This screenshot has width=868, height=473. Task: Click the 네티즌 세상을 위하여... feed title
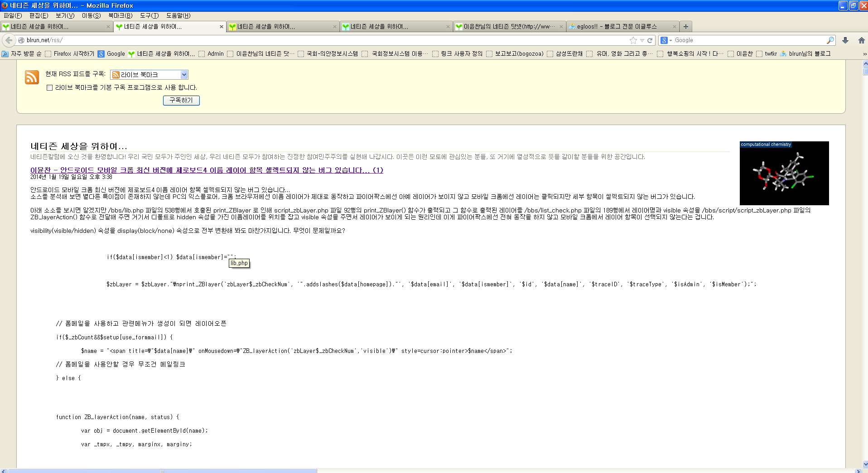click(79, 146)
